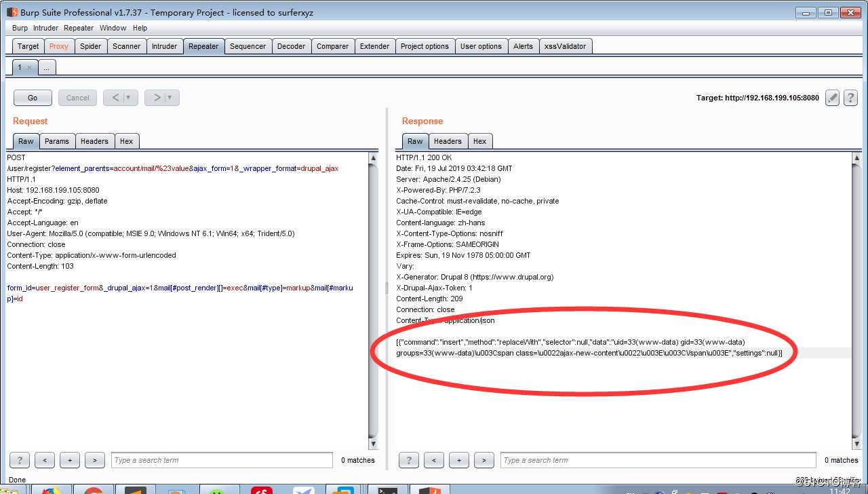Go to next match in request search

(95, 460)
